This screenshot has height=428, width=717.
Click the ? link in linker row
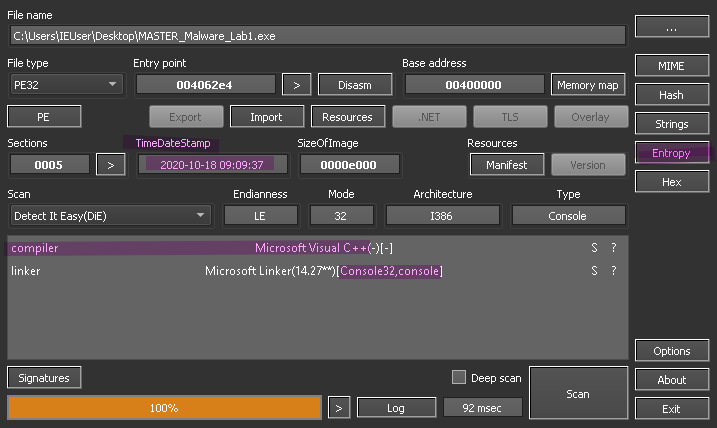click(x=614, y=271)
